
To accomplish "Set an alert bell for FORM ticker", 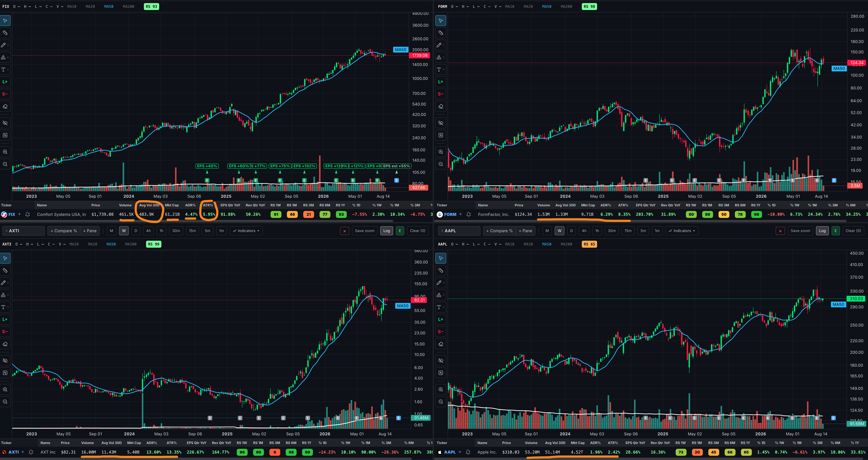I will [x=468, y=215].
